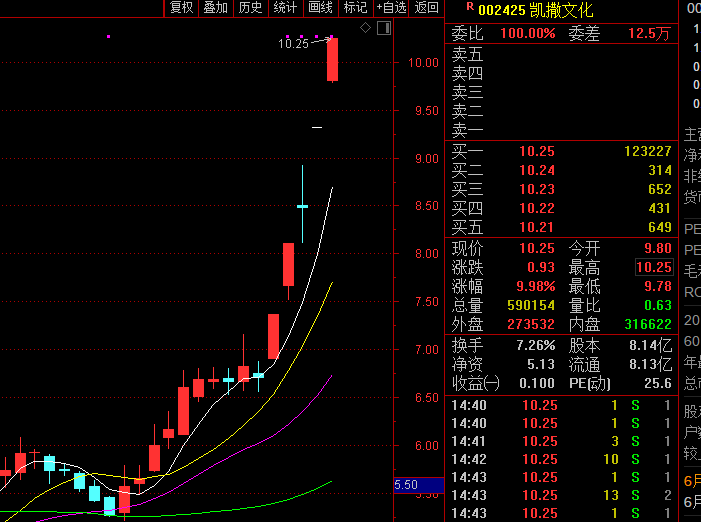Click the 内盘 value 316622
701x522 pixels.
click(x=648, y=324)
